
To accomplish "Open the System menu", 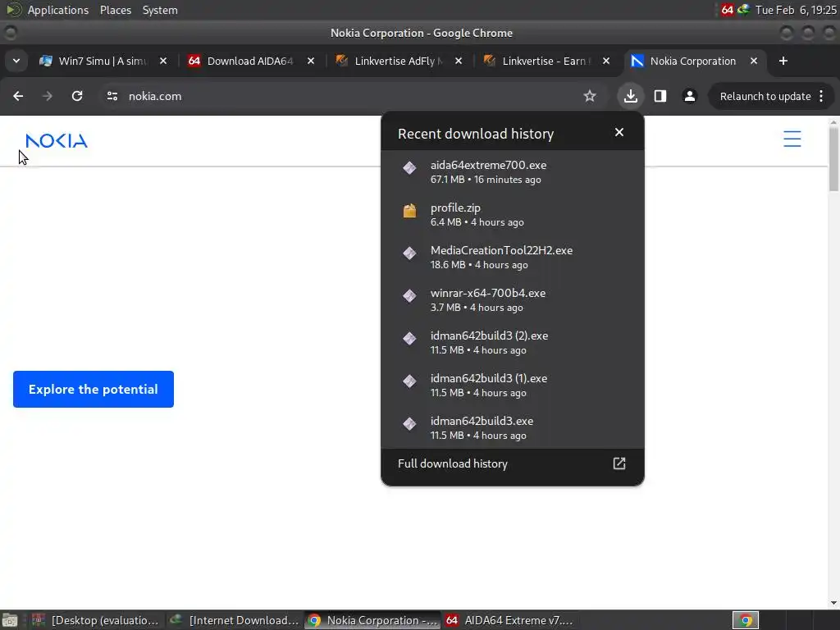I will pos(160,10).
